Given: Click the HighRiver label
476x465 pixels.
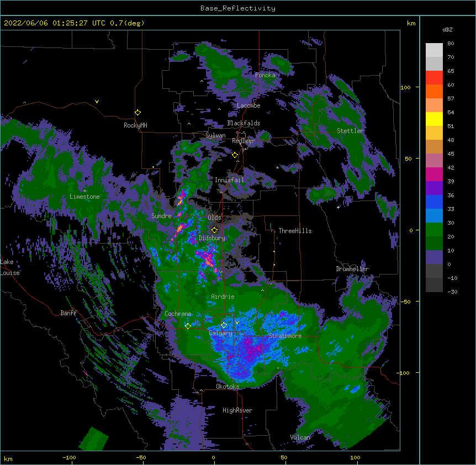Looking at the screenshot, I should 237,410.
